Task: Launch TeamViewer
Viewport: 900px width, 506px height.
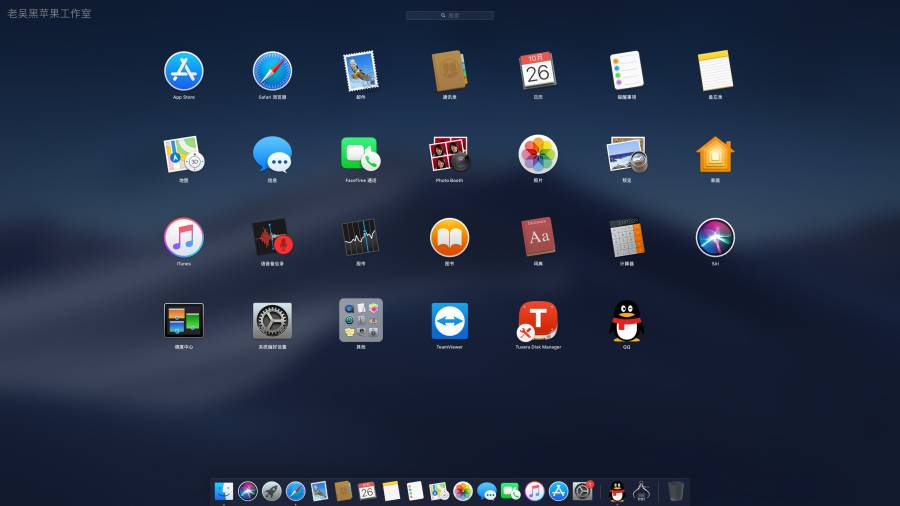Action: [x=449, y=321]
